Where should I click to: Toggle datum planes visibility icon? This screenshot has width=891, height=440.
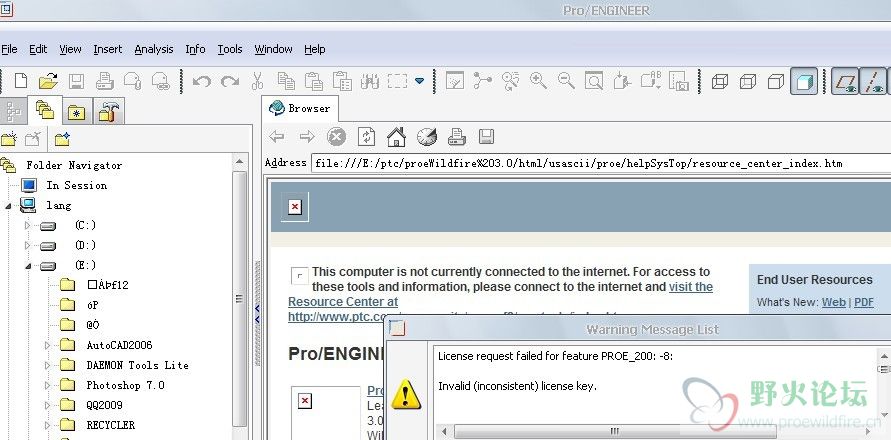pyautogui.click(x=845, y=81)
